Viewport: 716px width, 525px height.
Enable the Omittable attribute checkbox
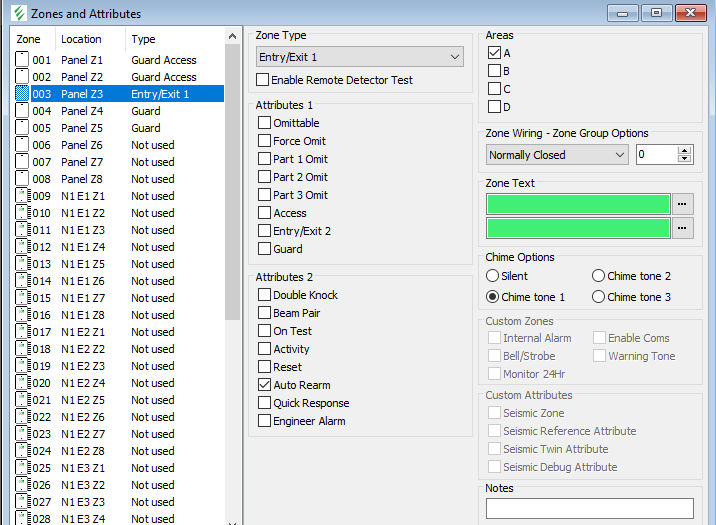(265, 123)
